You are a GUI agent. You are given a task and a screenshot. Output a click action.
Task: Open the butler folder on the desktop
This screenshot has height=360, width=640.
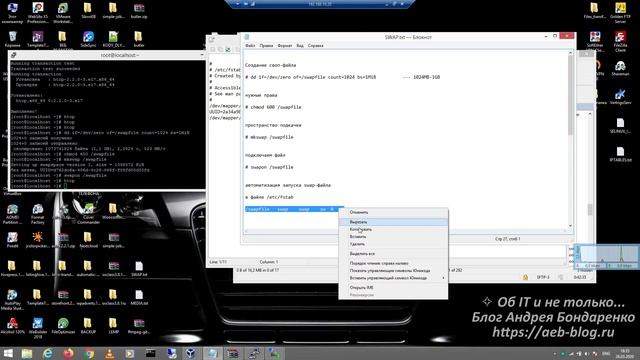(x=139, y=39)
